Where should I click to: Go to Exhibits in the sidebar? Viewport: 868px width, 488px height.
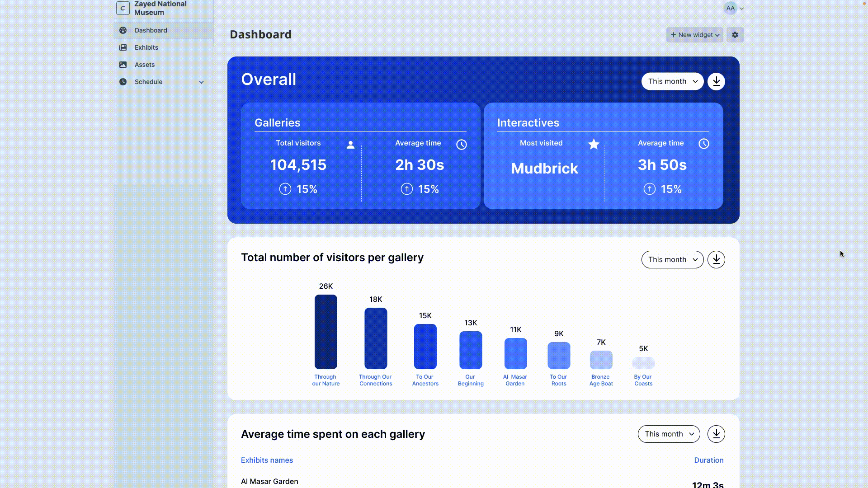point(146,47)
